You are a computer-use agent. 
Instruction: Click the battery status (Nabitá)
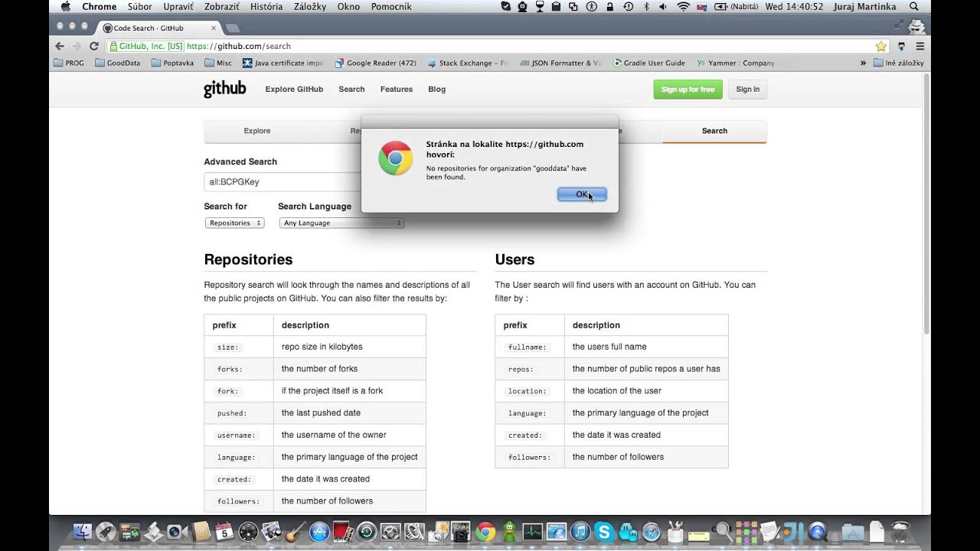click(736, 6)
